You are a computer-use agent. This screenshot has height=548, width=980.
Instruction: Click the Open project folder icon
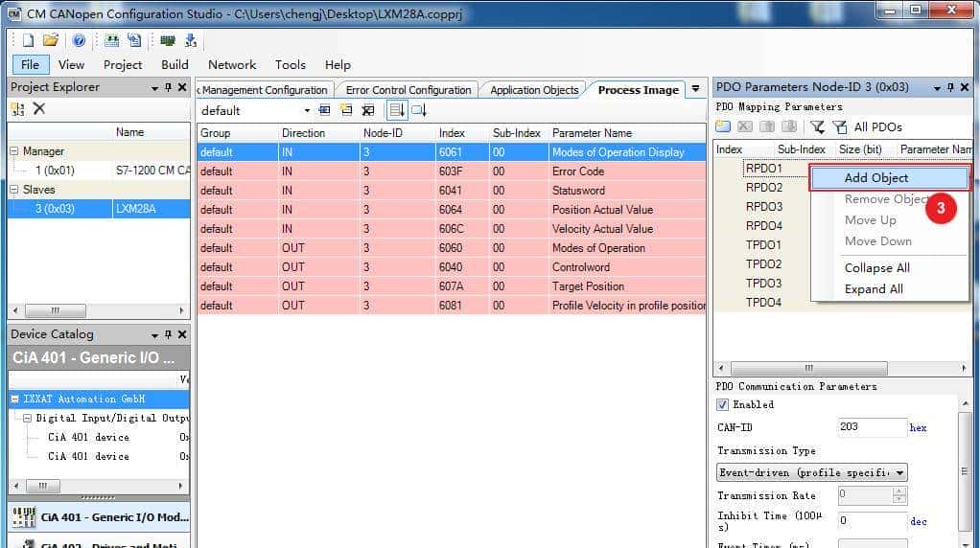[50, 40]
